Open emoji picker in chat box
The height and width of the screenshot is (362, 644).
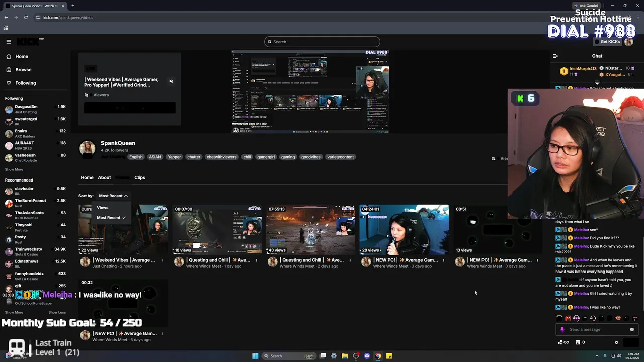click(x=632, y=329)
